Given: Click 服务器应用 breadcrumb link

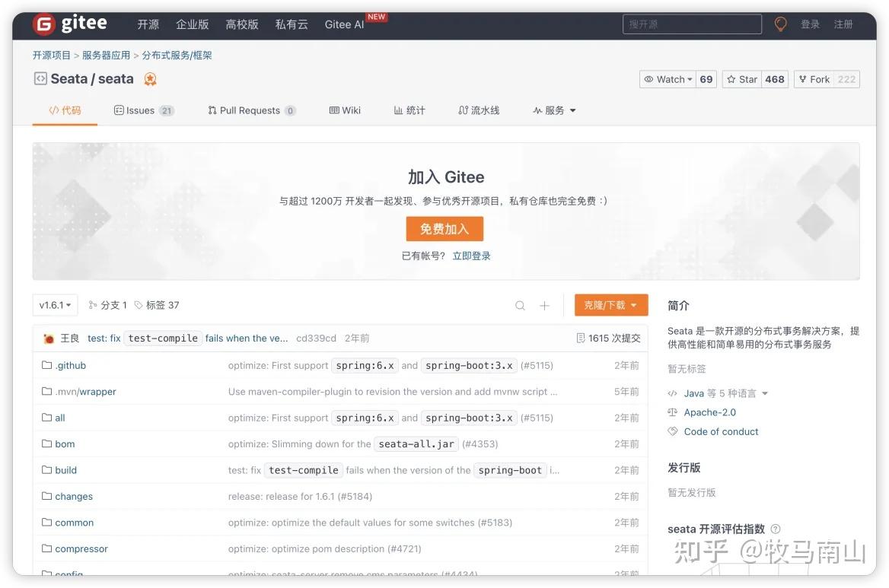Looking at the screenshot, I should (106, 55).
